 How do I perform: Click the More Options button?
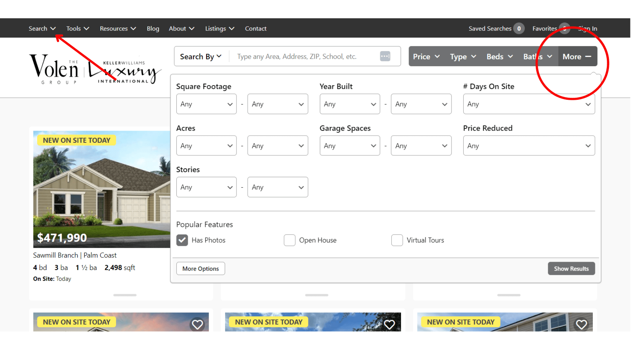pos(200,268)
